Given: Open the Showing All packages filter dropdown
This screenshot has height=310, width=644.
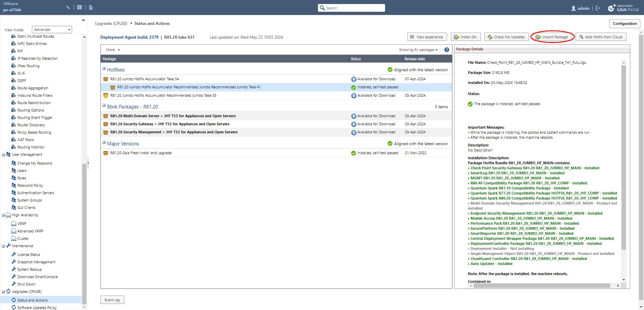Looking at the screenshot, I should point(418,50).
